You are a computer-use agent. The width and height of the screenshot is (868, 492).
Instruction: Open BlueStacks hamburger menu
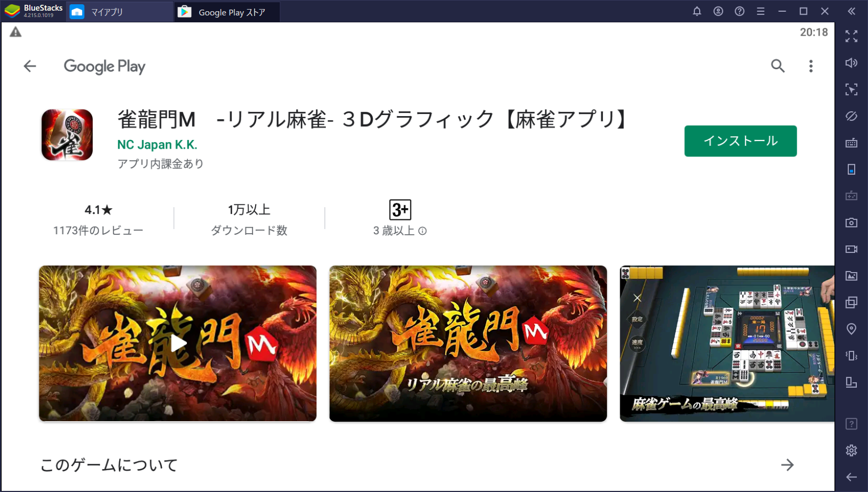[x=761, y=11]
